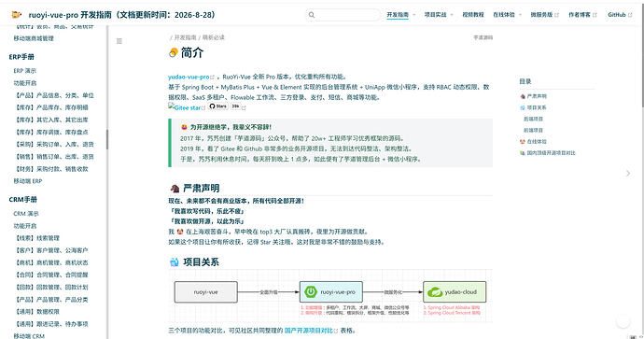Open 【库存】产品库存、库存明细
644x339 pixels.
(x=51, y=107)
